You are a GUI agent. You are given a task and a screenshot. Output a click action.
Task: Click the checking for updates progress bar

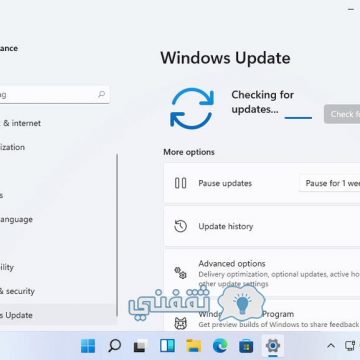[298, 118]
